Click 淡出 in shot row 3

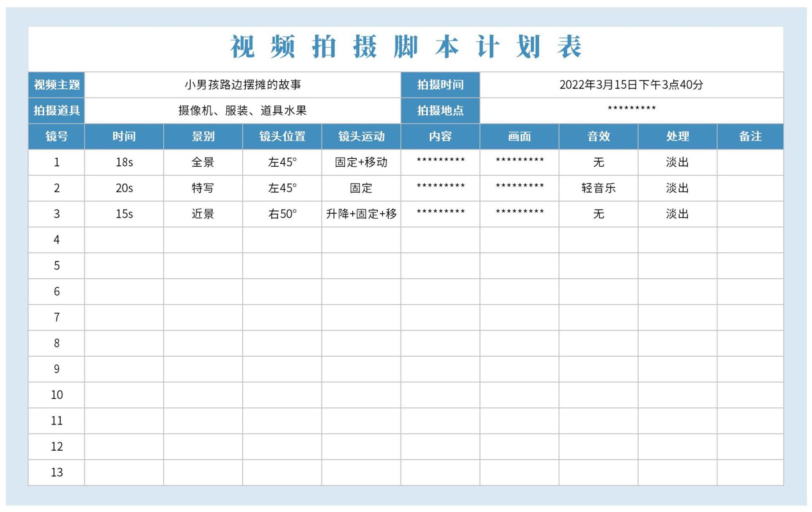point(678,214)
